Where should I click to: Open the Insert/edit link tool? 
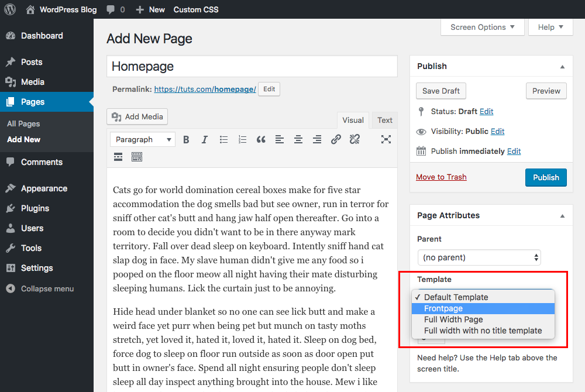tap(335, 139)
